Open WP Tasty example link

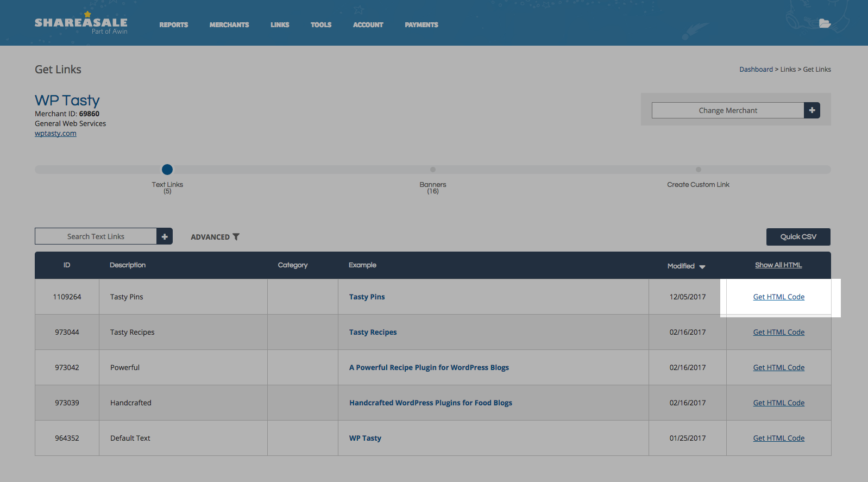click(x=366, y=438)
